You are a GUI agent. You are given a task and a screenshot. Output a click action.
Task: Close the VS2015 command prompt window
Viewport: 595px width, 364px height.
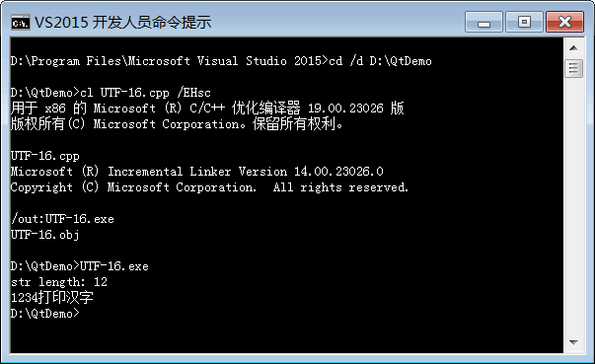(564, 22)
